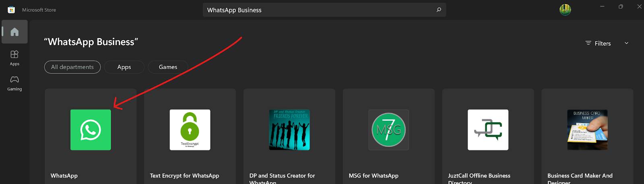Click the DP and Status Creator title
This screenshot has height=184, width=644.
[282, 179]
